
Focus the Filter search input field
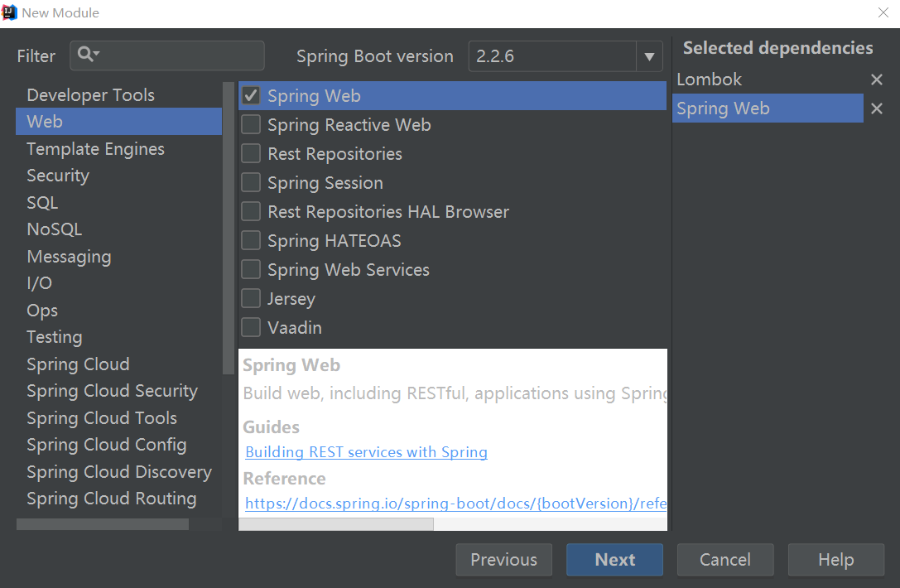click(x=178, y=55)
